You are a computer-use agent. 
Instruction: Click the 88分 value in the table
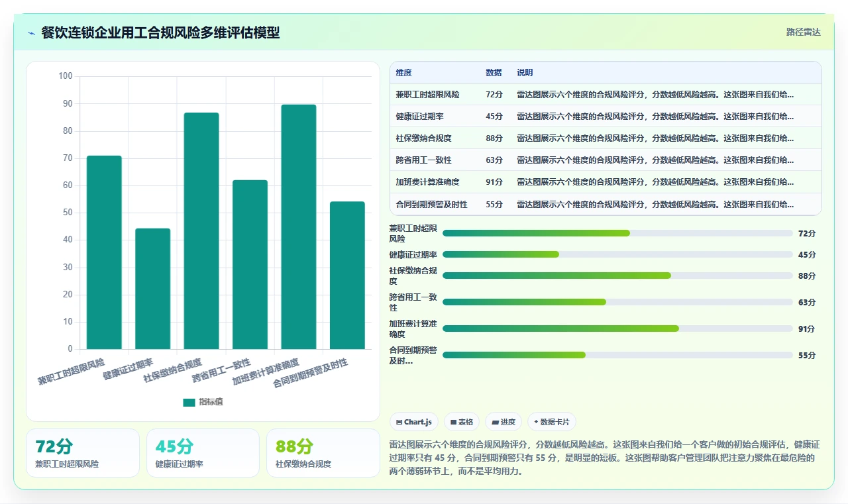[494, 138]
